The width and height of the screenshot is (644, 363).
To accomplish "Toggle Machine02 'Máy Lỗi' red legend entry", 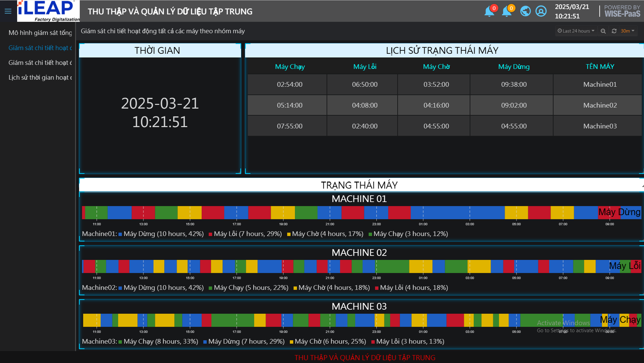I will [413, 288].
